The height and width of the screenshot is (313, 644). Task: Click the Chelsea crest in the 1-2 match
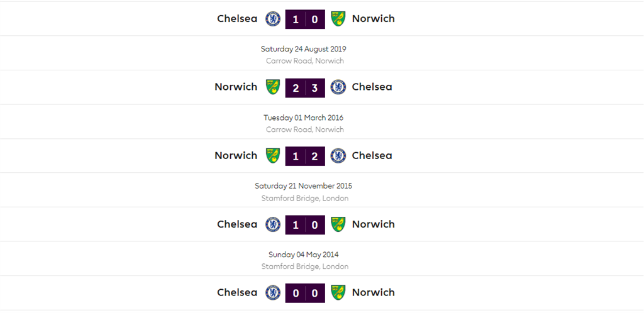point(338,156)
